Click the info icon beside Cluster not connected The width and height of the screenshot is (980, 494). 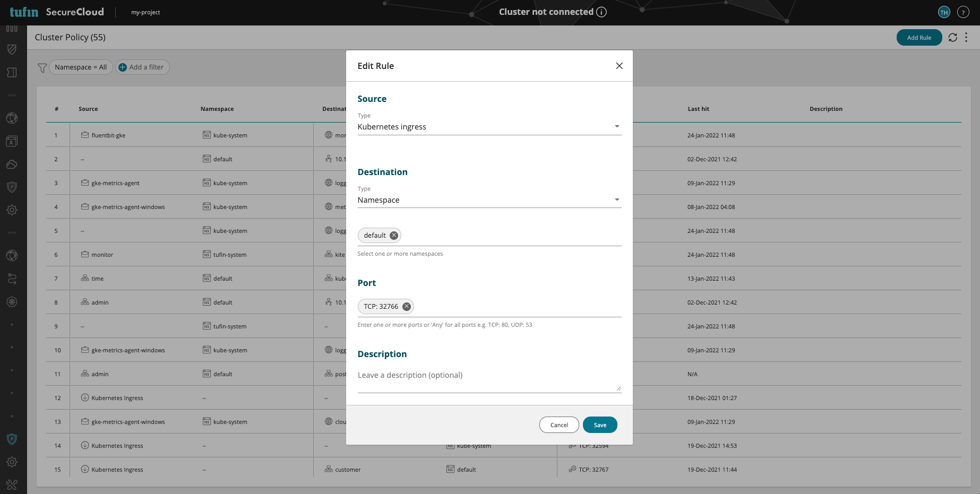pos(601,12)
